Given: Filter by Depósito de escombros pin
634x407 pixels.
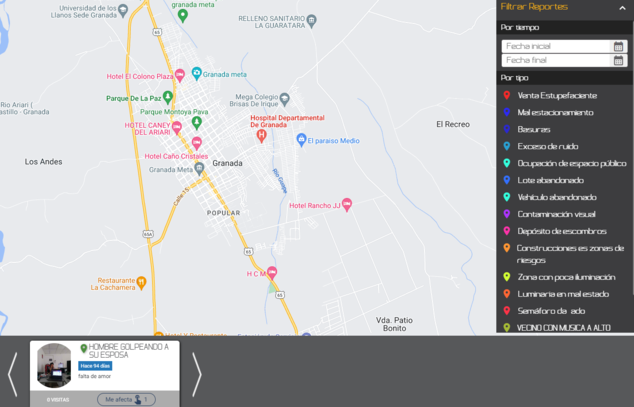Looking at the screenshot, I should coord(507,231).
